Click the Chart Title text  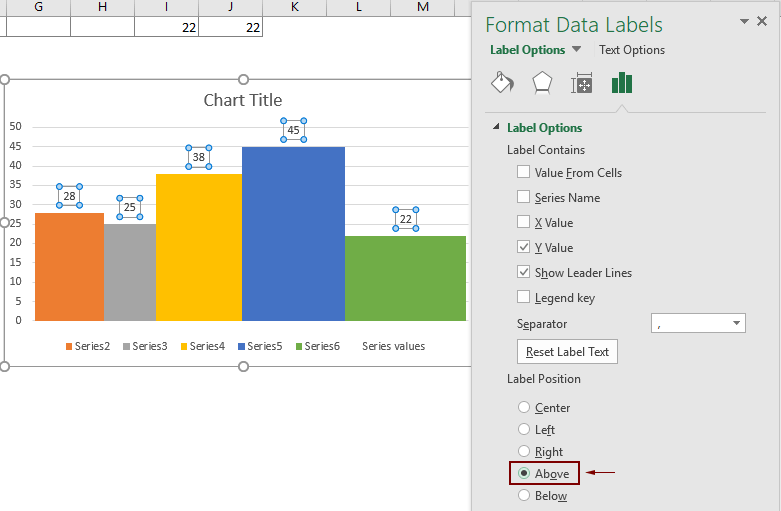(243, 100)
